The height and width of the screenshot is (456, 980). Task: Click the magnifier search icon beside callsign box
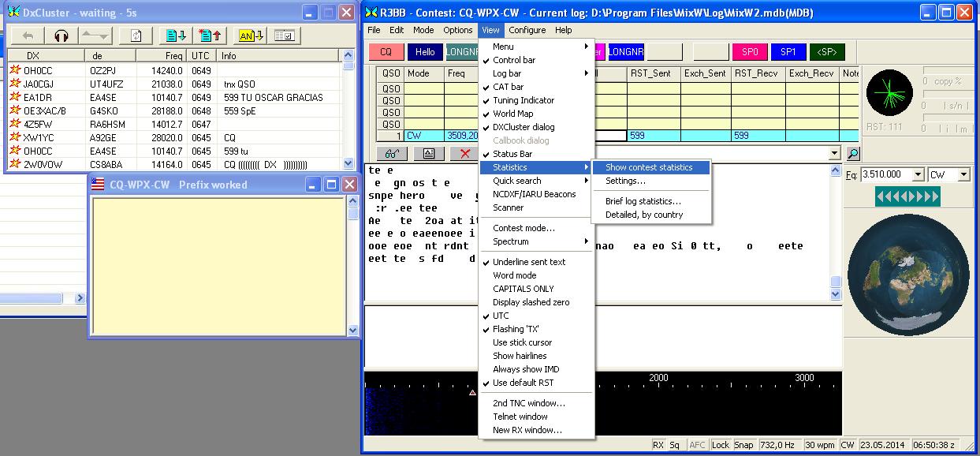852,154
